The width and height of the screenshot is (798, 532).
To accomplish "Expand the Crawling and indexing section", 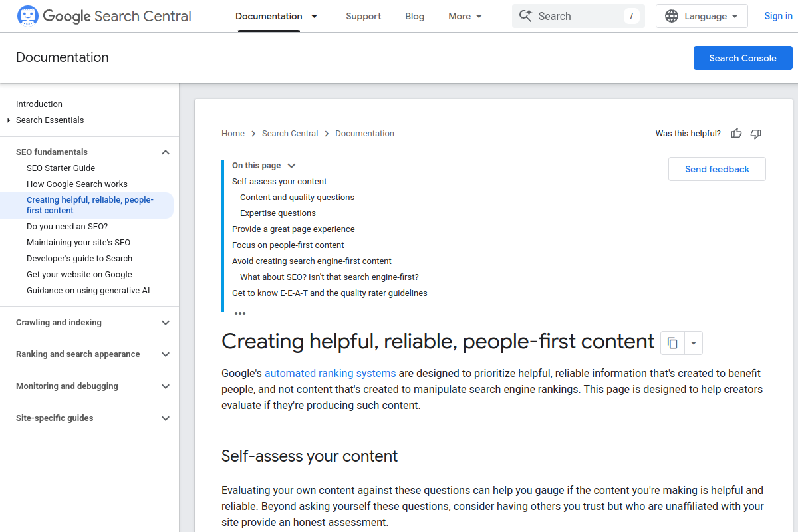I will (x=166, y=323).
